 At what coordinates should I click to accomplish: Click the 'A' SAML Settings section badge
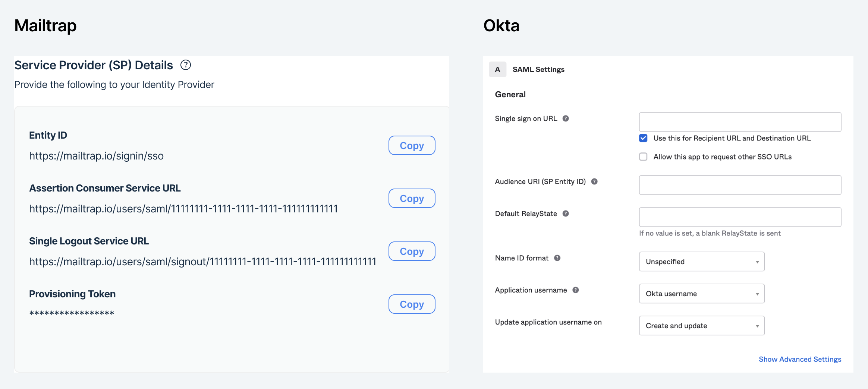(497, 69)
